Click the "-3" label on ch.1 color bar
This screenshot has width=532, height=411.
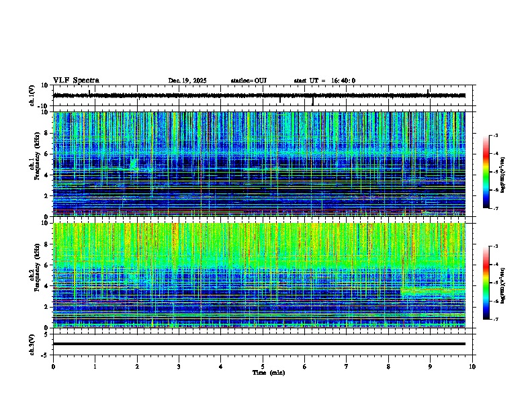pyautogui.click(x=495, y=135)
